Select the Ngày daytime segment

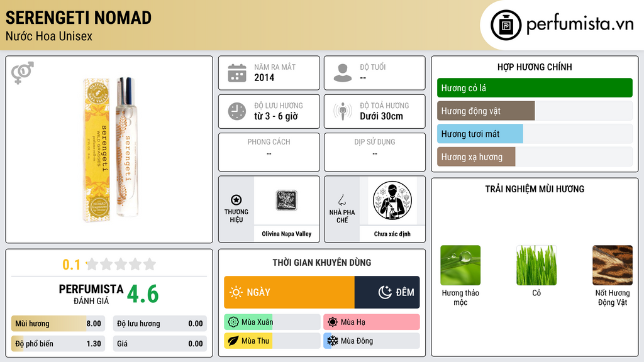tap(289, 292)
